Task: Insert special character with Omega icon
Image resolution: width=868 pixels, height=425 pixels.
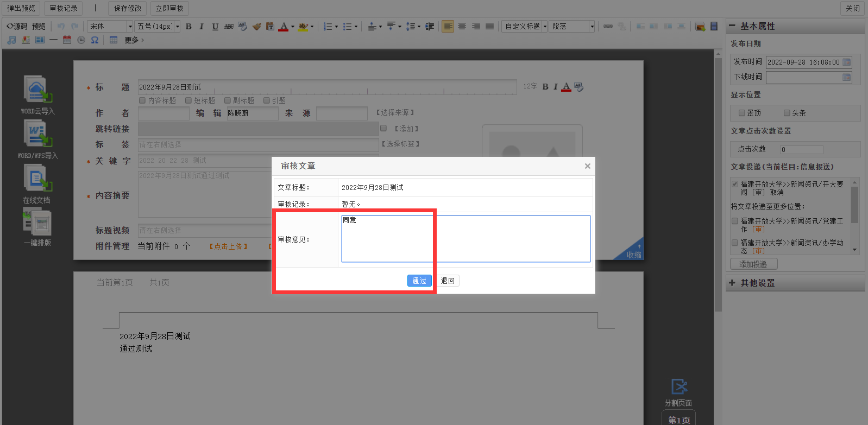Action: 95,40
